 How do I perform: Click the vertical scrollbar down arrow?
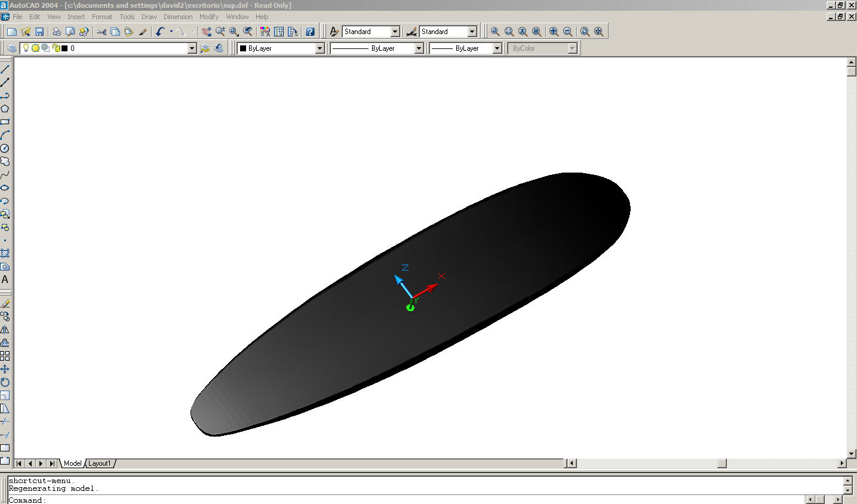point(852,454)
